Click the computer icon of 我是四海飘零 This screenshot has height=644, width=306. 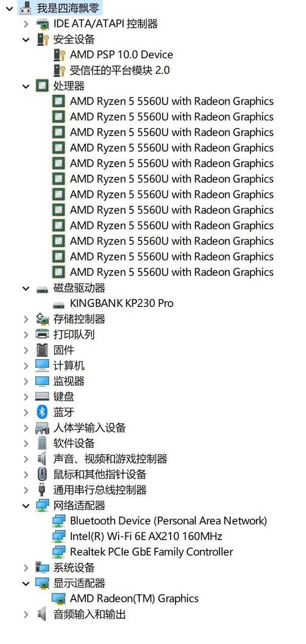26,8
